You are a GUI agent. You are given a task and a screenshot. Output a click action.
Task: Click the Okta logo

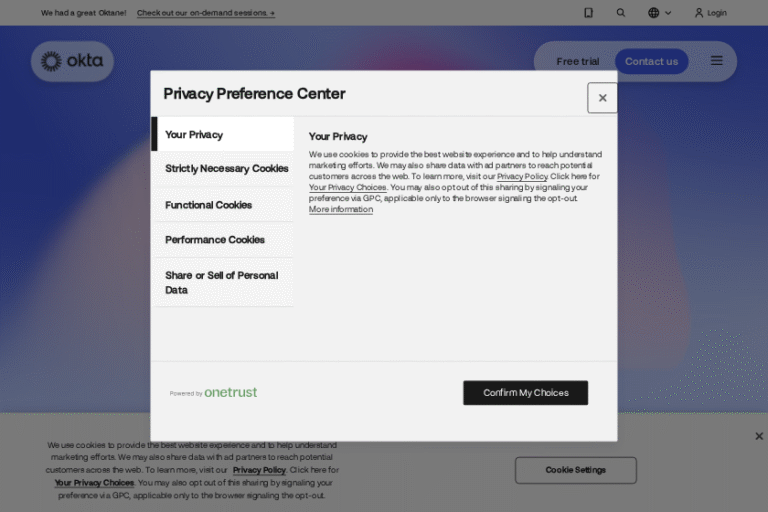coord(72,61)
